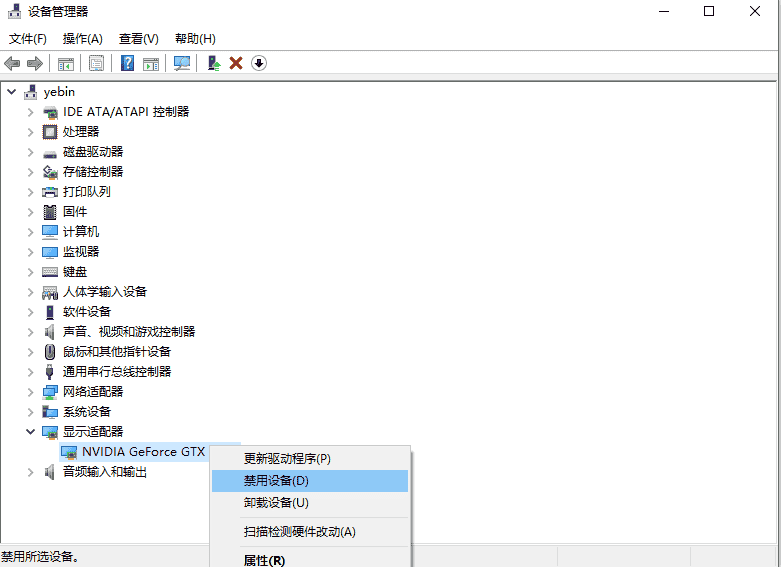Click the disable device down-arrow icon
This screenshot has height=567, width=781.
pyautogui.click(x=259, y=63)
